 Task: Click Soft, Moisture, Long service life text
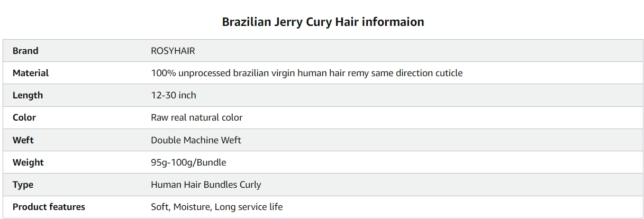click(x=216, y=207)
